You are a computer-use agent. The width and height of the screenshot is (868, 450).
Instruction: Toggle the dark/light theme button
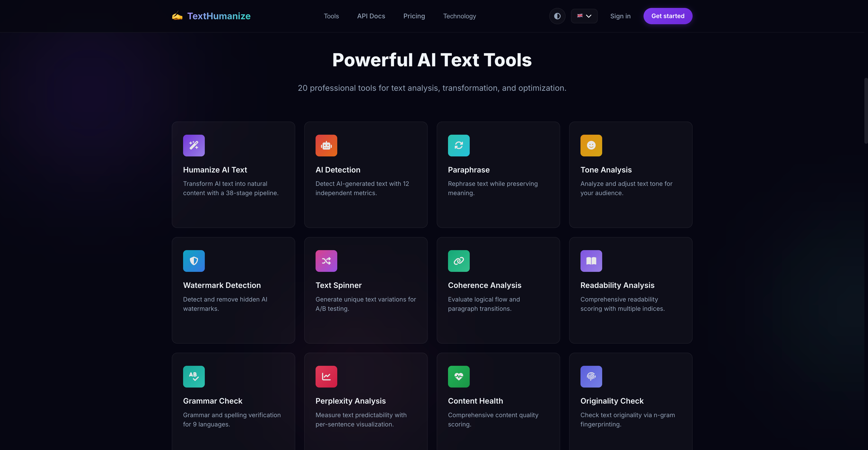557,16
